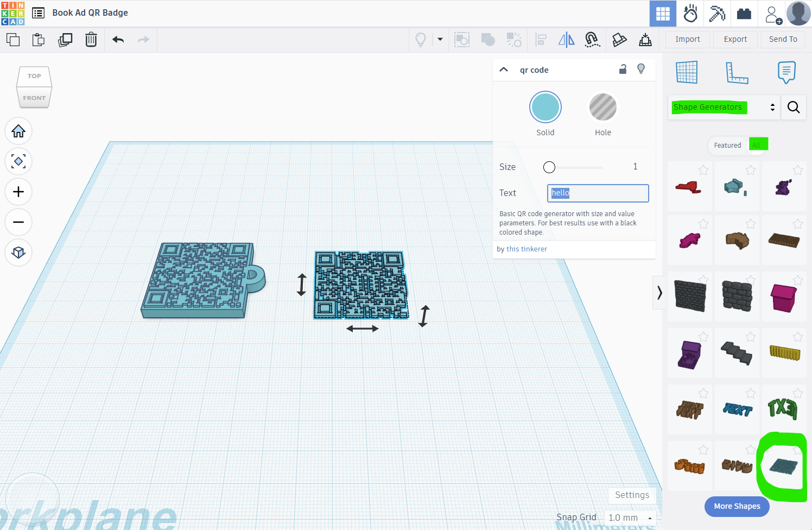Viewport: 812px width, 530px height.
Task: Collapse the qr code inspector panel
Action: click(x=504, y=70)
